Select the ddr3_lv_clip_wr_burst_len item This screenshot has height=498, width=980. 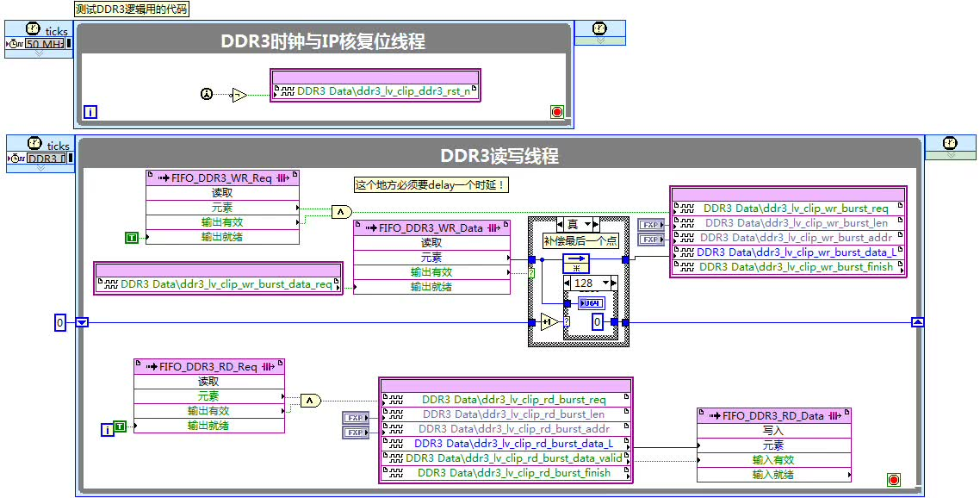(787, 223)
